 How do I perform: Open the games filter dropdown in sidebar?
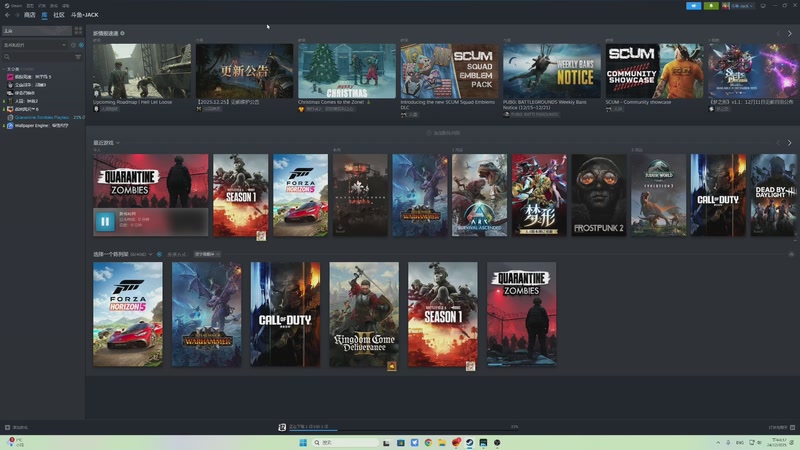tap(35, 45)
